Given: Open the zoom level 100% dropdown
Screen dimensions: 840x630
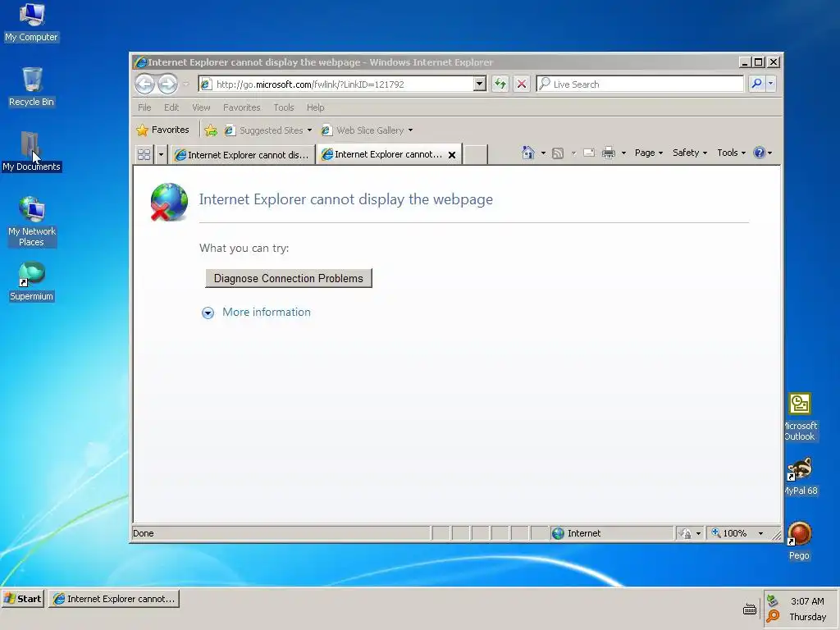Looking at the screenshot, I should tap(760, 533).
